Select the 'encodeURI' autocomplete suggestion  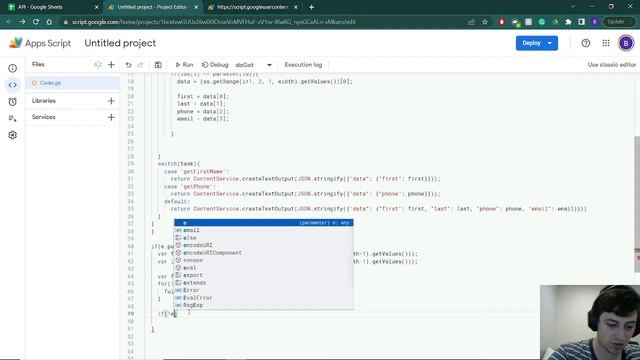click(x=264, y=245)
